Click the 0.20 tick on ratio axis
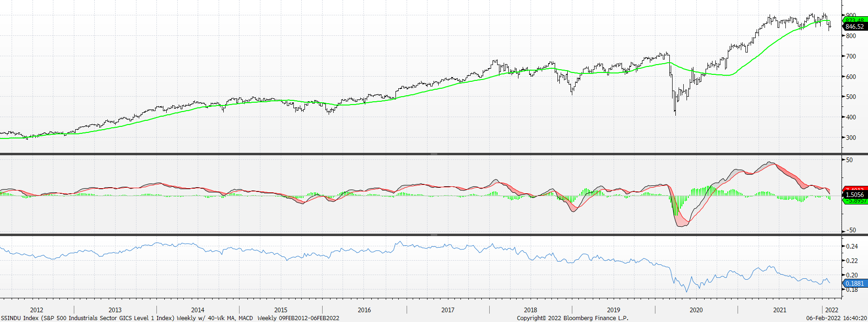Screen dimensions: 868x322 (852, 275)
